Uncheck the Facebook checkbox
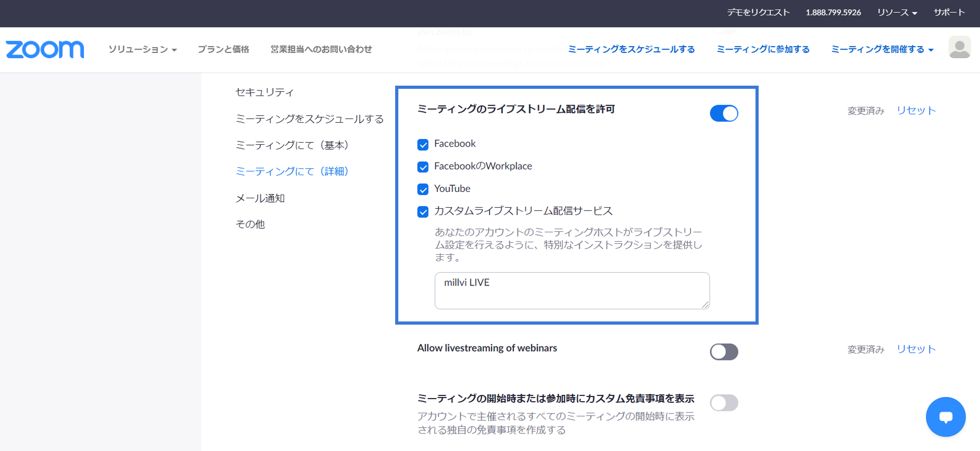 423,144
